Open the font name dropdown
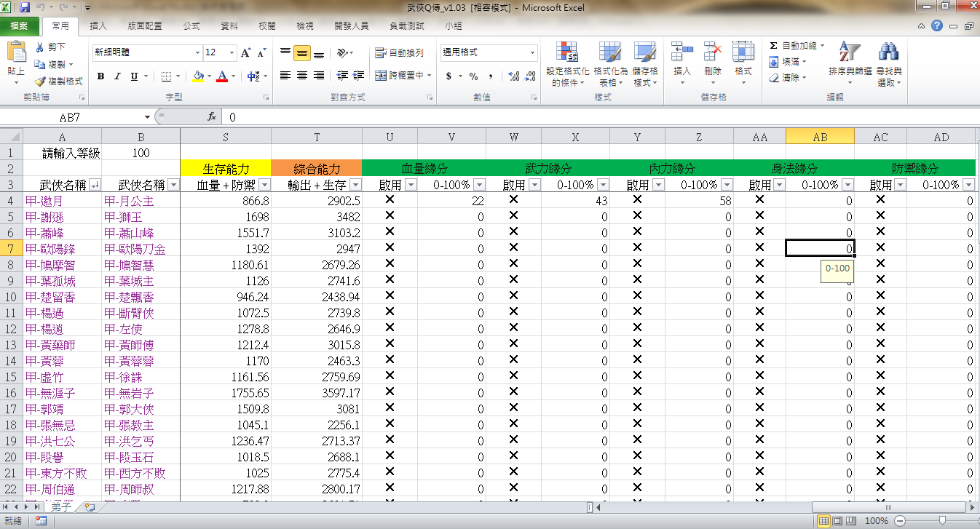The image size is (980, 529). (x=197, y=53)
